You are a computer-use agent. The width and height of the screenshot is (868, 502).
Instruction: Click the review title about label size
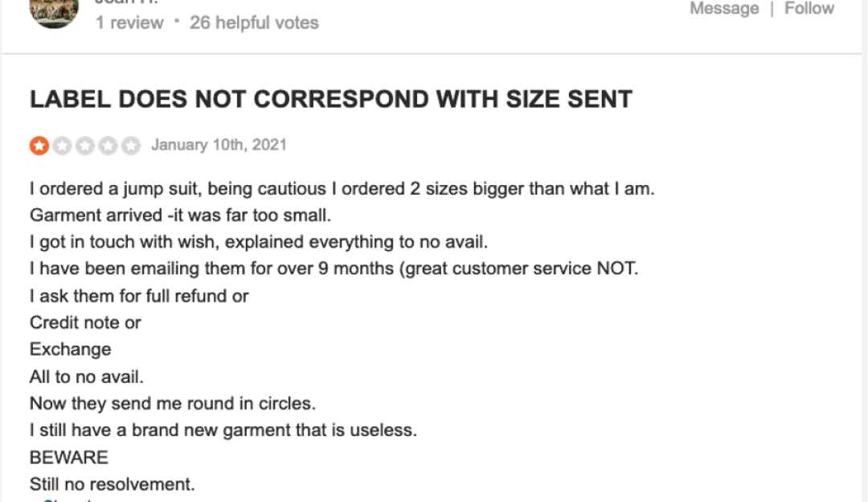(330, 99)
